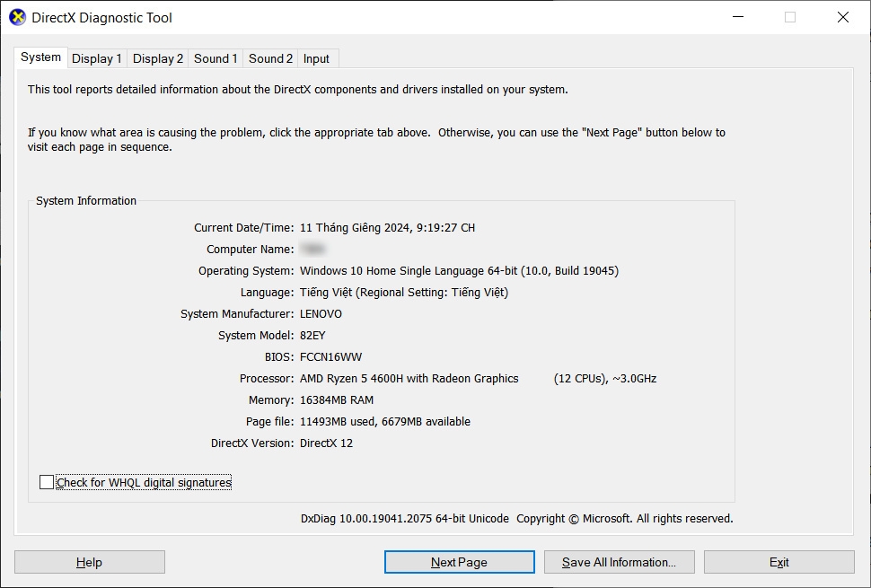Viewport: 871px width, 588px height.
Task: Click the blurred Computer Name value
Action: [x=312, y=249]
